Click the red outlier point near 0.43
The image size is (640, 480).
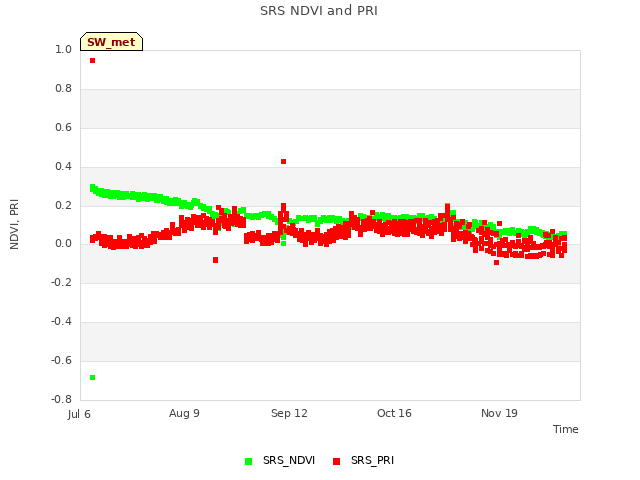coord(284,162)
